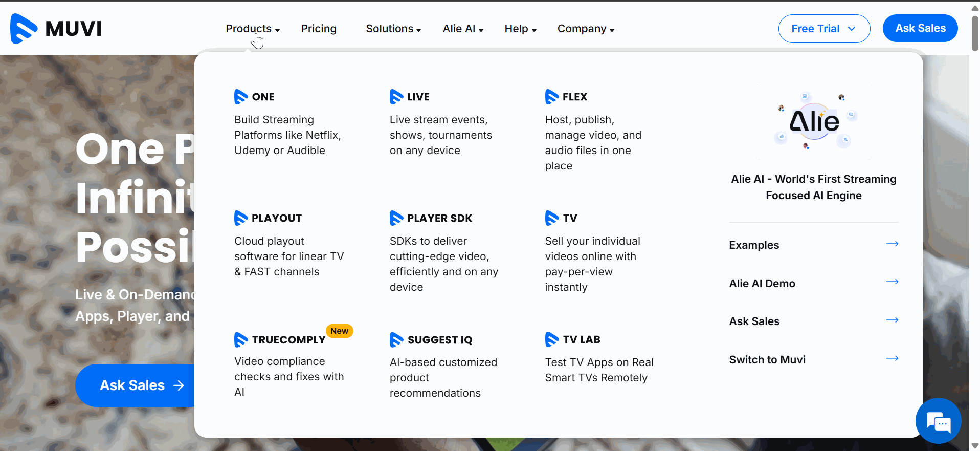Screen dimensions: 980x451
Task: Click the Ask Sales button in header
Action: pos(920,28)
